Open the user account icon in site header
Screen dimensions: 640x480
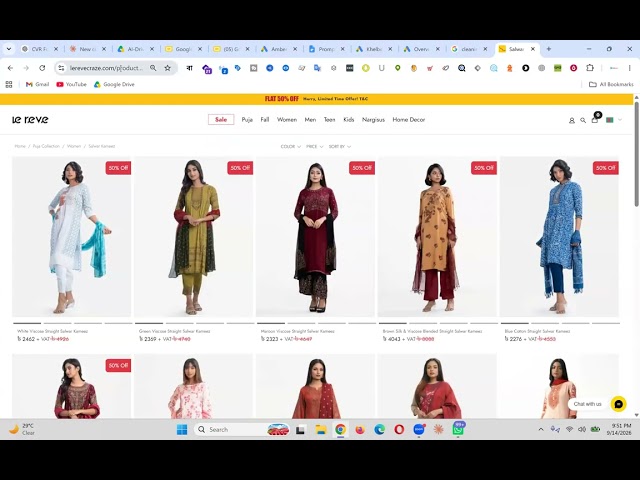(x=571, y=120)
